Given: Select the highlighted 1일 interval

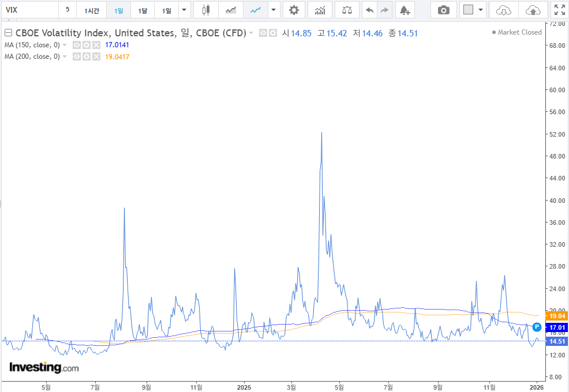Looking at the screenshot, I should (x=119, y=10).
